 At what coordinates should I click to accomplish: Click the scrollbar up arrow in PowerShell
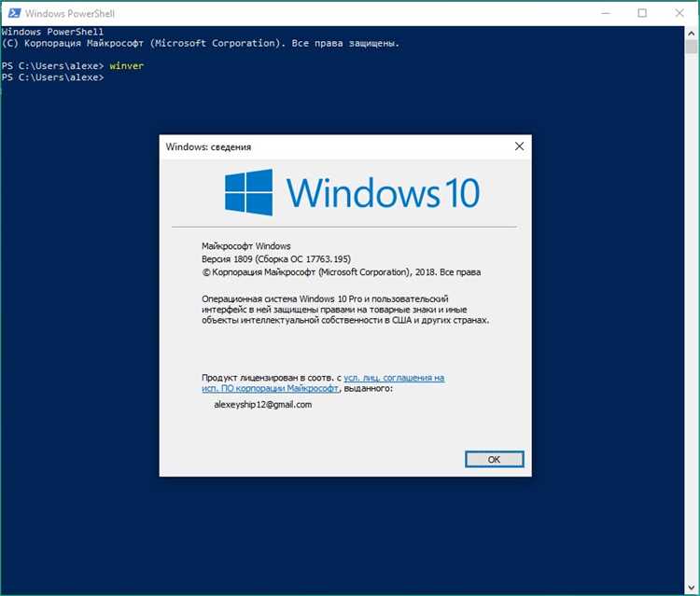pyautogui.click(x=691, y=33)
